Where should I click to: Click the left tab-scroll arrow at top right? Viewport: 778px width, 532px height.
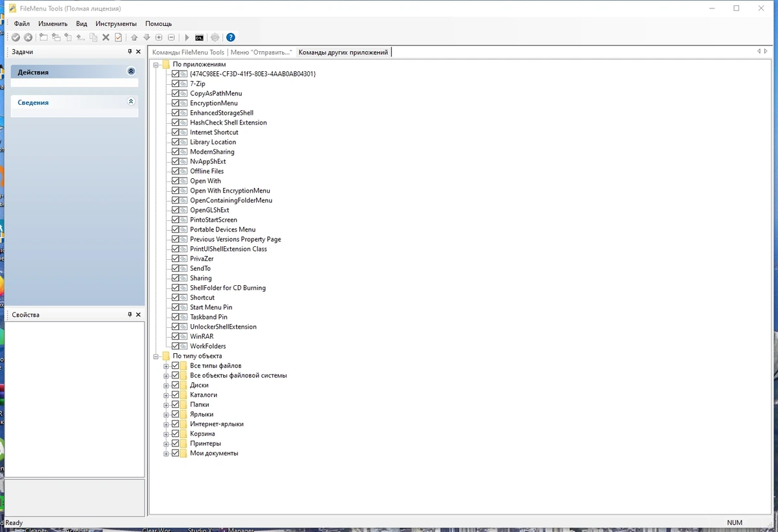(x=759, y=51)
